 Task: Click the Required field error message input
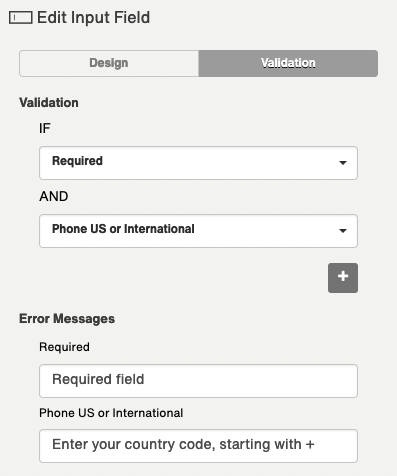pyautogui.click(x=198, y=381)
